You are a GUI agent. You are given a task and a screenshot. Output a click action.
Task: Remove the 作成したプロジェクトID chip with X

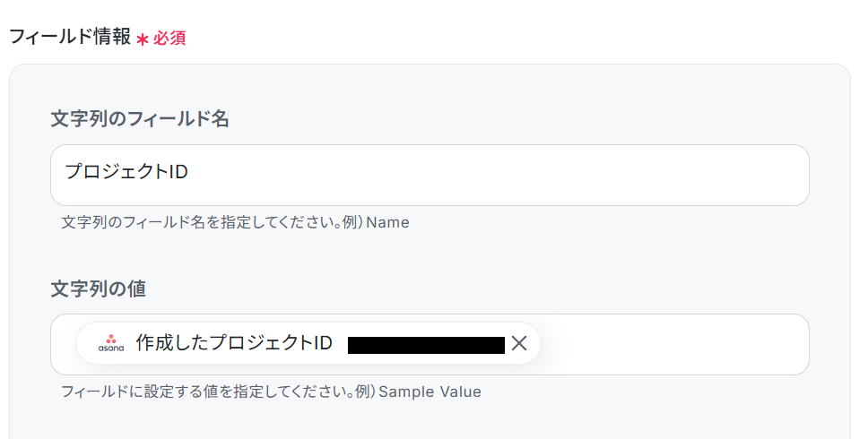[519, 343]
